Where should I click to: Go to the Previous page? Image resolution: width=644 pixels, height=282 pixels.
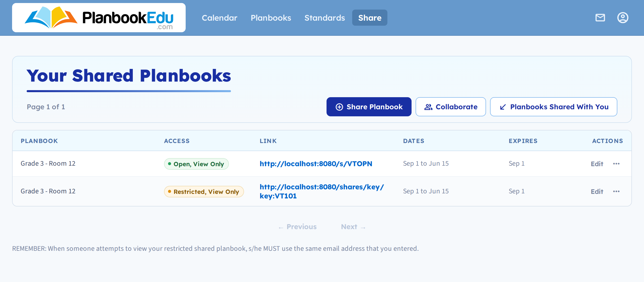[298, 227]
